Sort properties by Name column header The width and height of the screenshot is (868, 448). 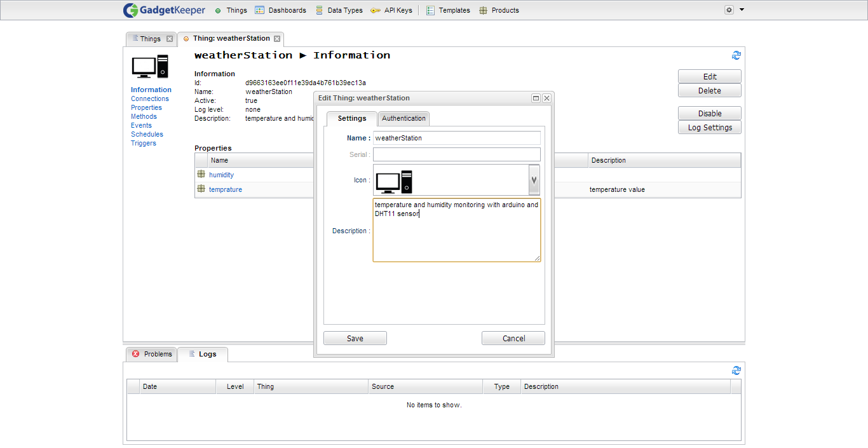point(261,160)
